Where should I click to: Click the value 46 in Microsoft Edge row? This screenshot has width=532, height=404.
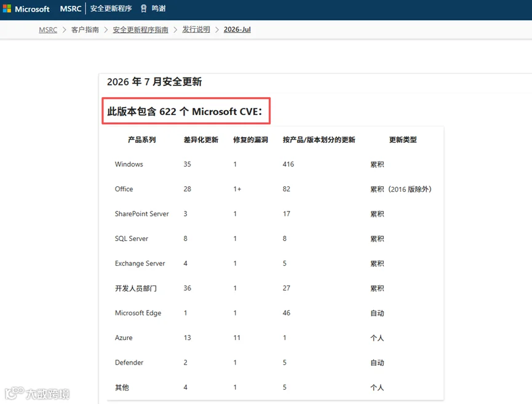[x=287, y=313]
